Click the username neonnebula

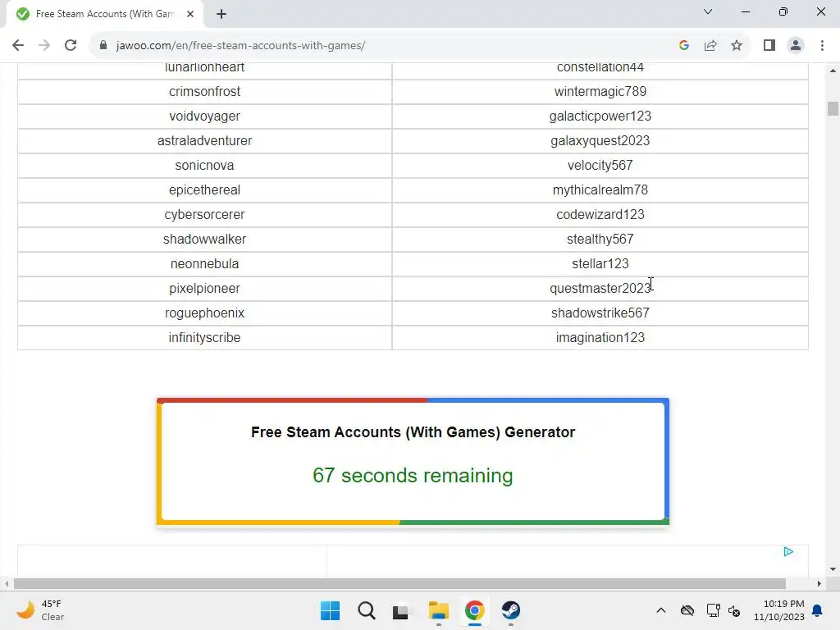204,264
